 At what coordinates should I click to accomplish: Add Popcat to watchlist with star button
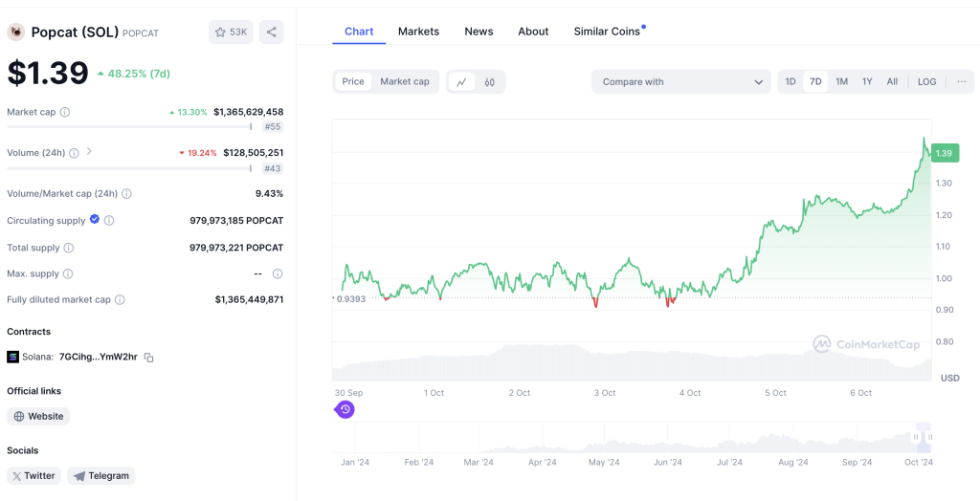point(231,32)
